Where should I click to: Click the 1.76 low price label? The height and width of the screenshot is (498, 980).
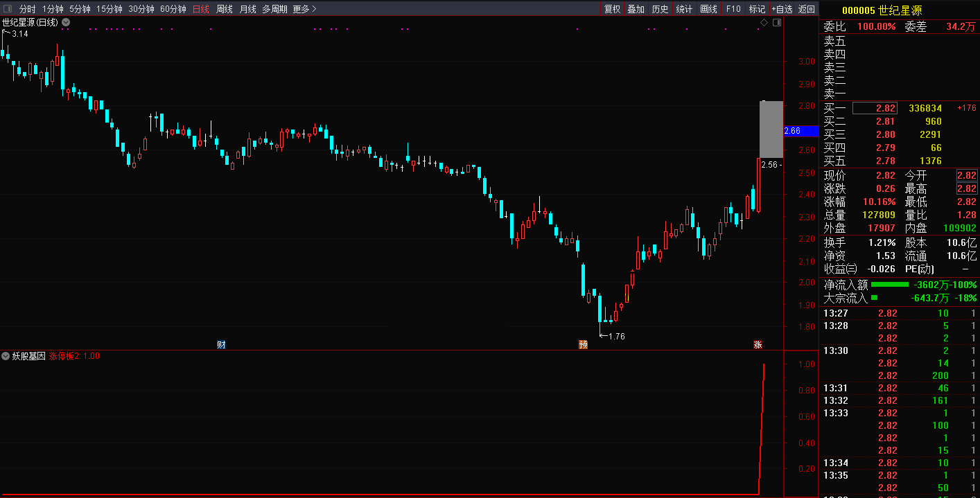pos(616,337)
